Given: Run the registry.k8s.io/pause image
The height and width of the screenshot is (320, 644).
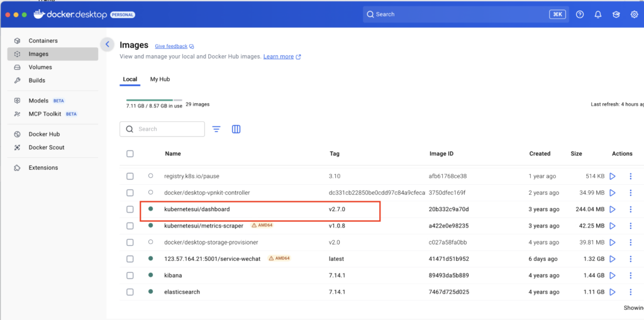Looking at the screenshot, I should pyautogui.click(x=613, y=176).
